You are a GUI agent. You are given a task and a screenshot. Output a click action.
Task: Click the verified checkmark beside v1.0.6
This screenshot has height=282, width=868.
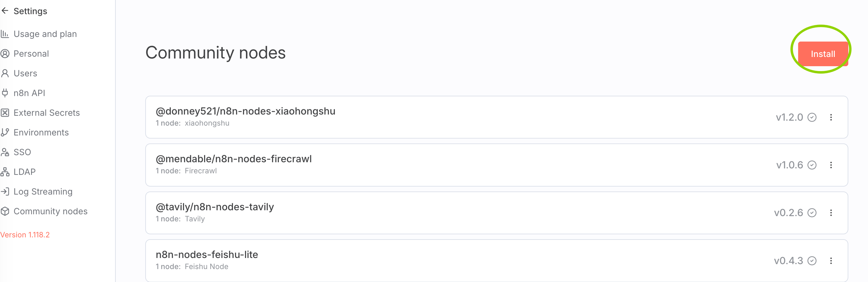coord(812,165)
